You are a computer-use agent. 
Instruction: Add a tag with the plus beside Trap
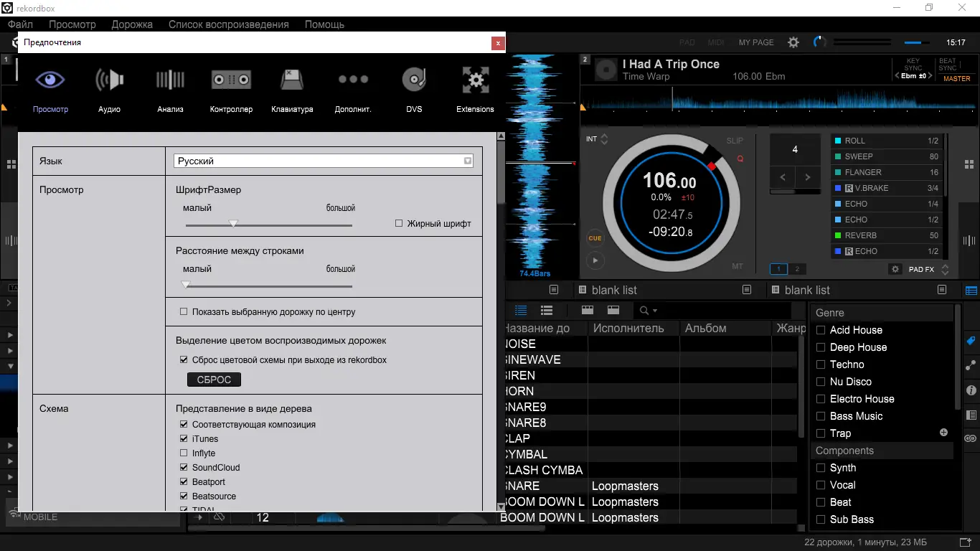point(943,433)
